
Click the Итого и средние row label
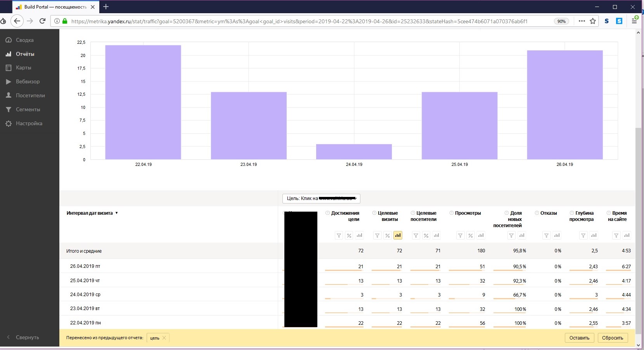84,251
